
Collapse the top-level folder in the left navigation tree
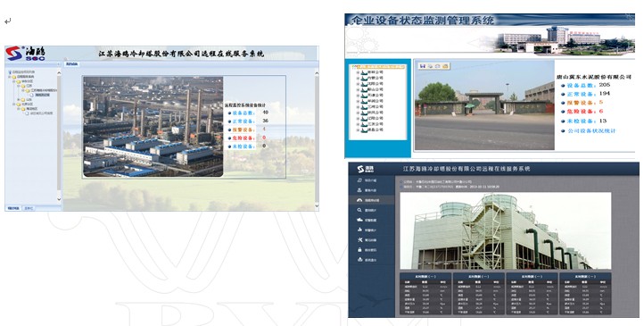click(x=10, y=77)
